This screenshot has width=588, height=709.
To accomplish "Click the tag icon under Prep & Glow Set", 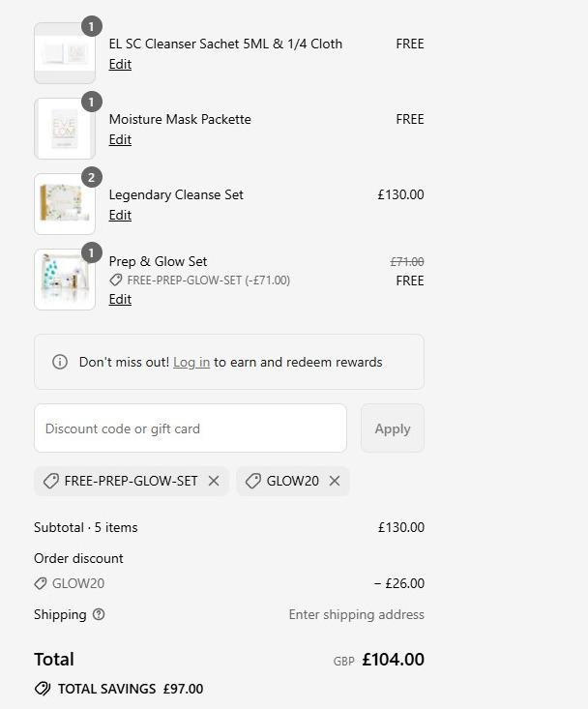I will [x=116, y=281].
